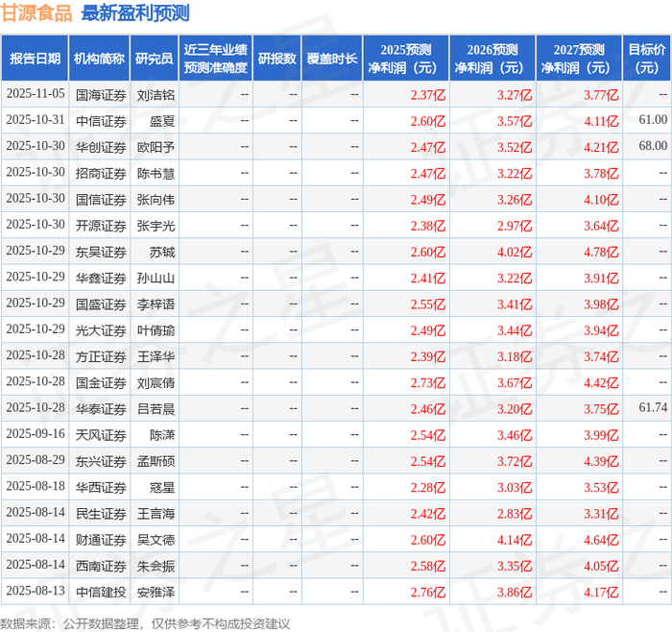The image size is (672, 632).
Task: Click the 华泰证券 institution cell
Action: [x=101, y=409]
